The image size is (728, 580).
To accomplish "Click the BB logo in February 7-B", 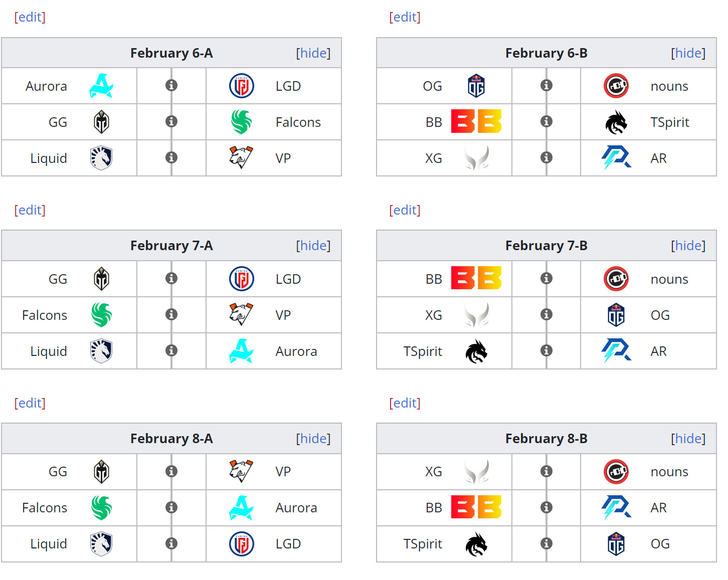I will 476,278.
